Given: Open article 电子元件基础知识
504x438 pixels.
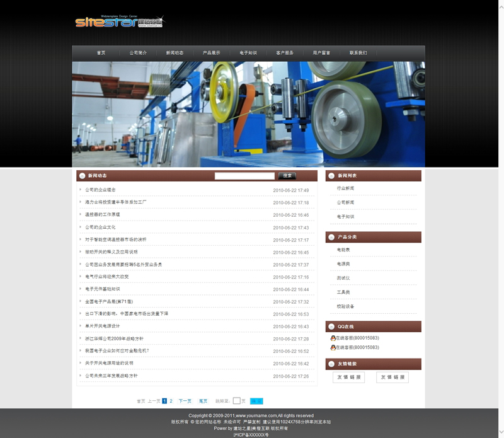Looking at the screenshot, I should click(x=103, y=289).
